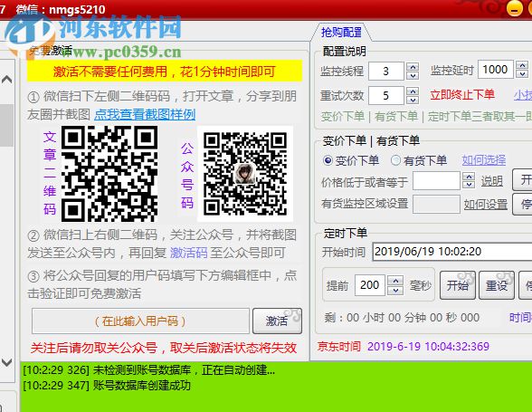Click log line 未检测到账号数据库

[149, 369]
